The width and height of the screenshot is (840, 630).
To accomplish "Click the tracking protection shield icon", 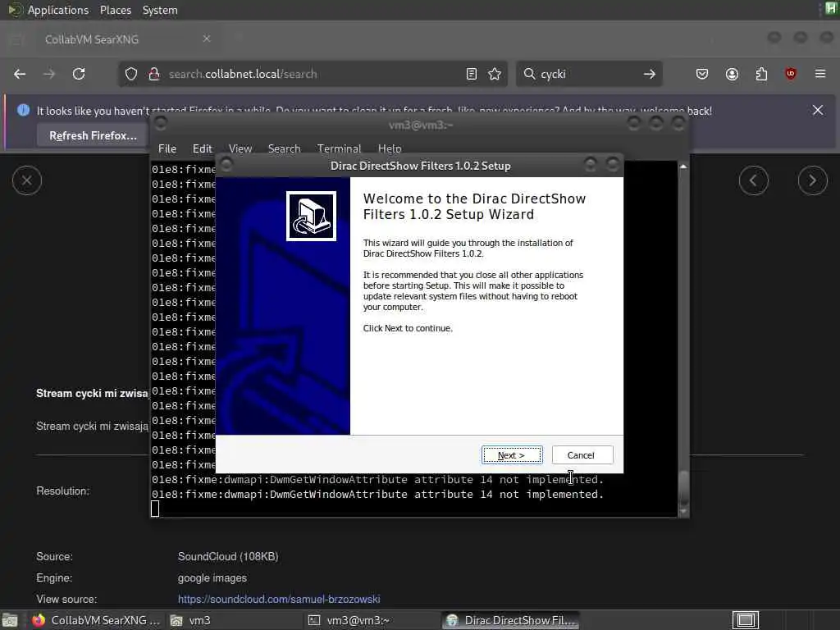I will 131,74.
